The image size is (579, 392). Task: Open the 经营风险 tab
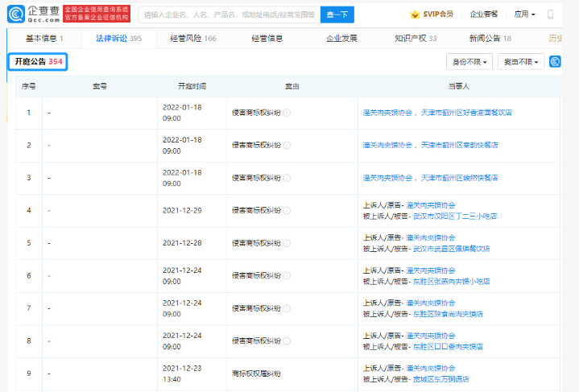click(193, 39)
